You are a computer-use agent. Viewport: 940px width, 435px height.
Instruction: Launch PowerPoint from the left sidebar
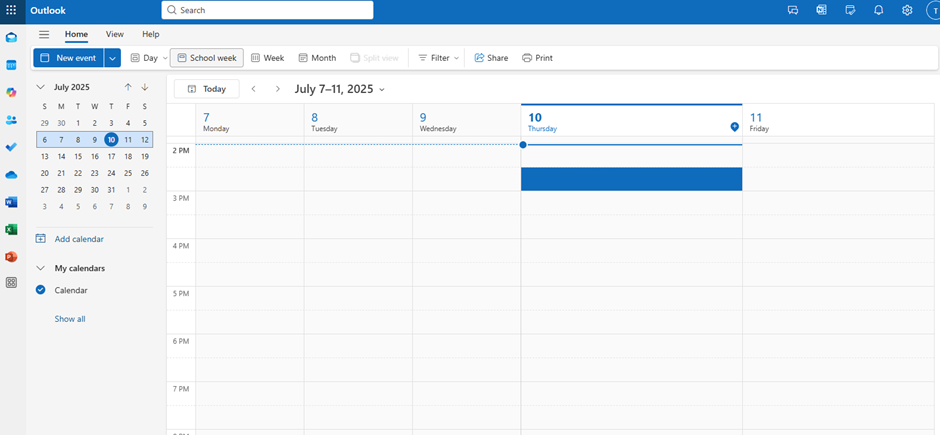tap(11, 257)
